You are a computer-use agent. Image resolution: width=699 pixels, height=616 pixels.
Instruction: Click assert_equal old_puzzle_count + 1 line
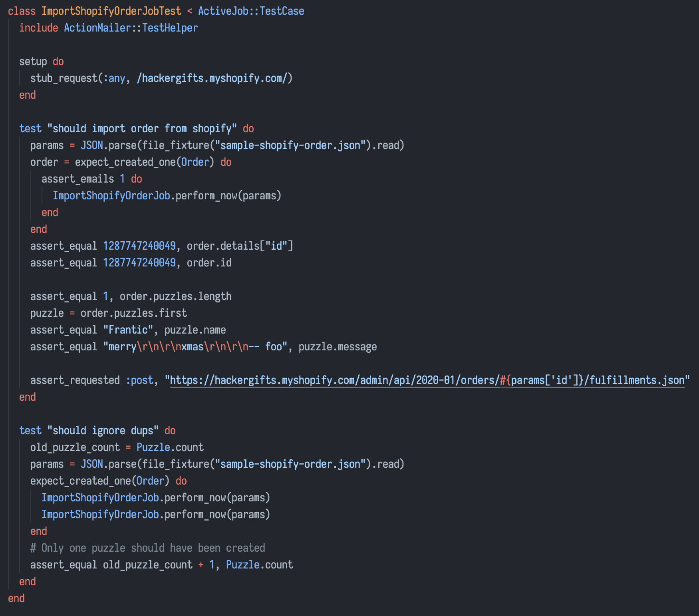(x=162, y=565)
